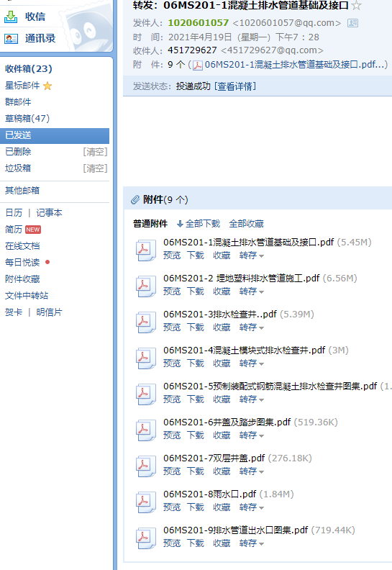392x570 pixels.
Task: Click file name 06MS201-8雨水口.pdf
Action: 209,494
